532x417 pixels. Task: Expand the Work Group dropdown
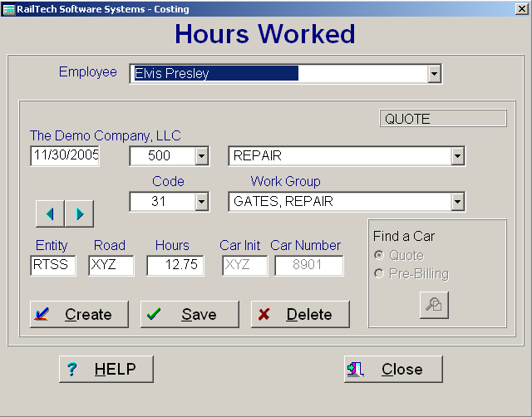[456, 201]
